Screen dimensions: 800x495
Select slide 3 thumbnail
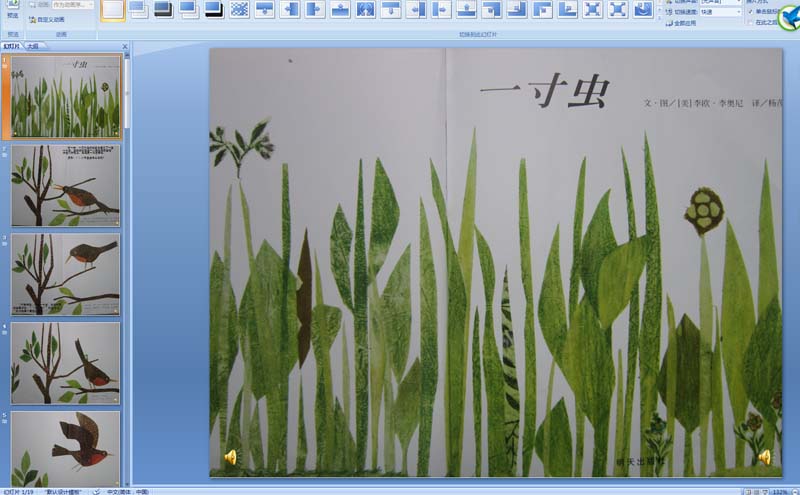[66, 275]
